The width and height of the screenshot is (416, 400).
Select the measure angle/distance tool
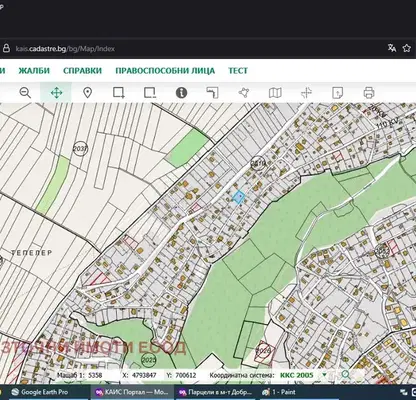(x=212, y=93)
